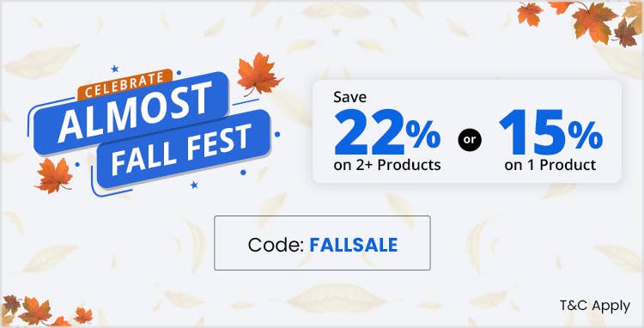Screen dimensions: 644x328
Task: Click the blue star above CELEBRATE
Action: (x=114, y=68)
